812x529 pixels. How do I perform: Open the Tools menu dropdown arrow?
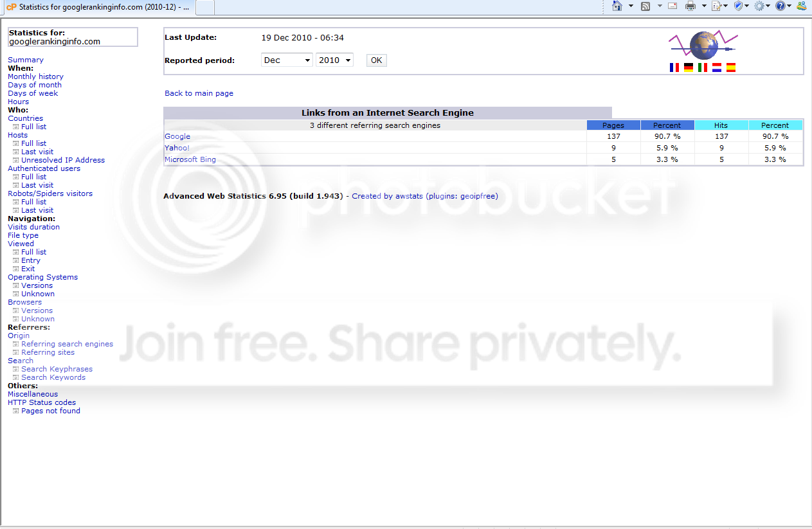[x=768, y=6]
